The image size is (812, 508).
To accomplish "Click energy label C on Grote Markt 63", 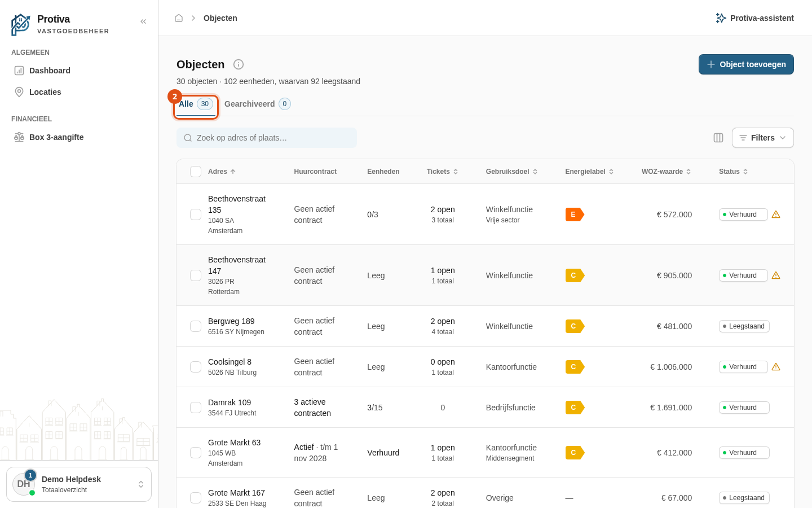I will point(575,453).
